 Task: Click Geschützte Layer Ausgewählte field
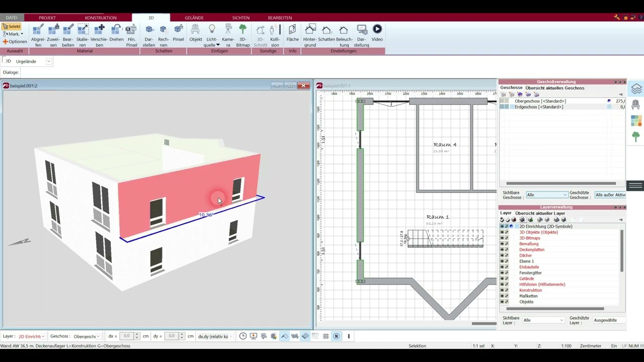click(x=609, y=320)
